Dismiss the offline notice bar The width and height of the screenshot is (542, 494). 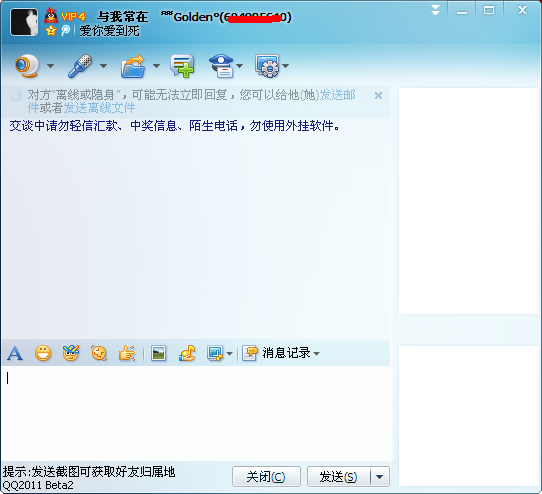pyautogui.click(x=379, y=95)
